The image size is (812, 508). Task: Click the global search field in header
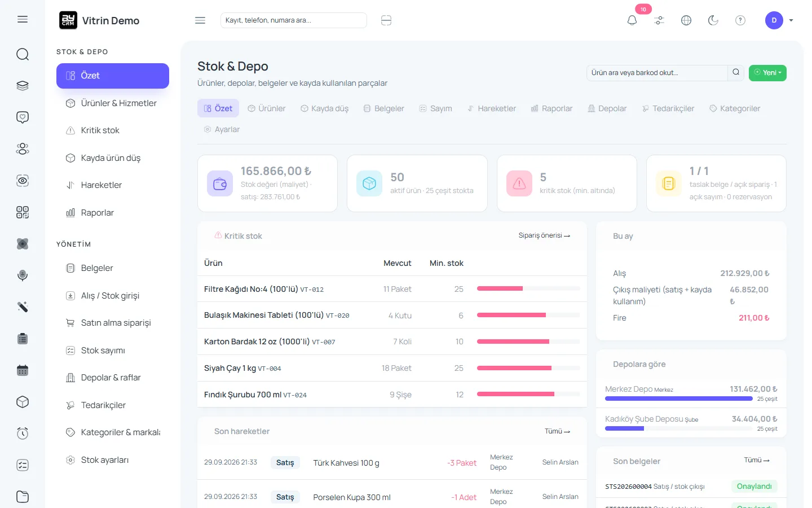click(294, 20)
